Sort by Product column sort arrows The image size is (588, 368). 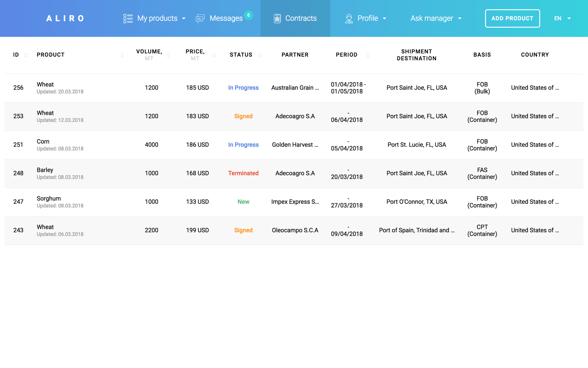pos(122,55)
